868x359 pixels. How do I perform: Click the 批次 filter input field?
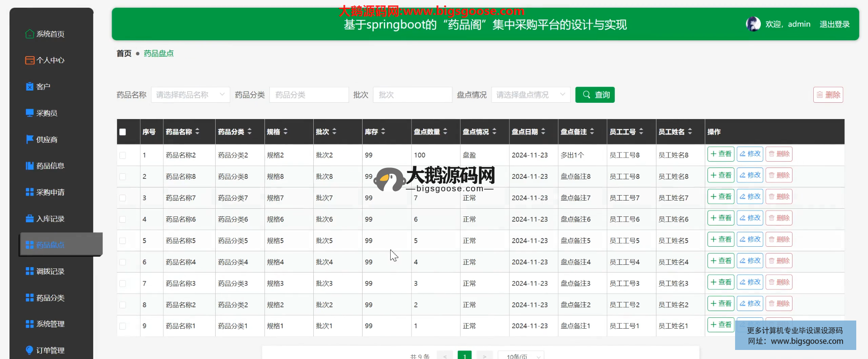point(412,95)
